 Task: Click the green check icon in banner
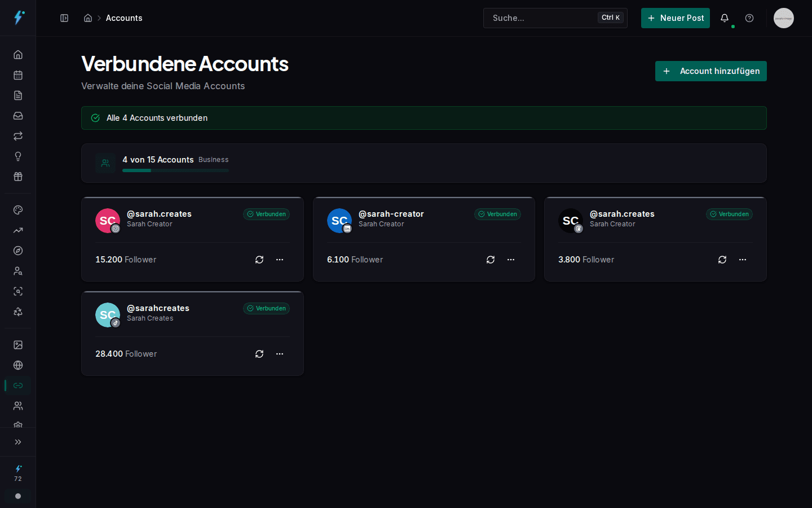[x=95, y=118]
